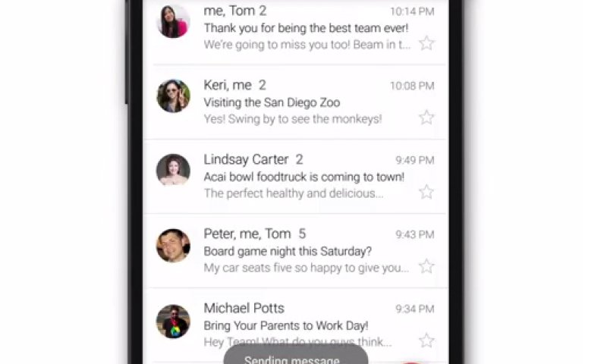Screen dimensions: 607x364
Task: Open the Acai bowl foodtruck email
Action: pyautogui.click(x=295, y=177)
